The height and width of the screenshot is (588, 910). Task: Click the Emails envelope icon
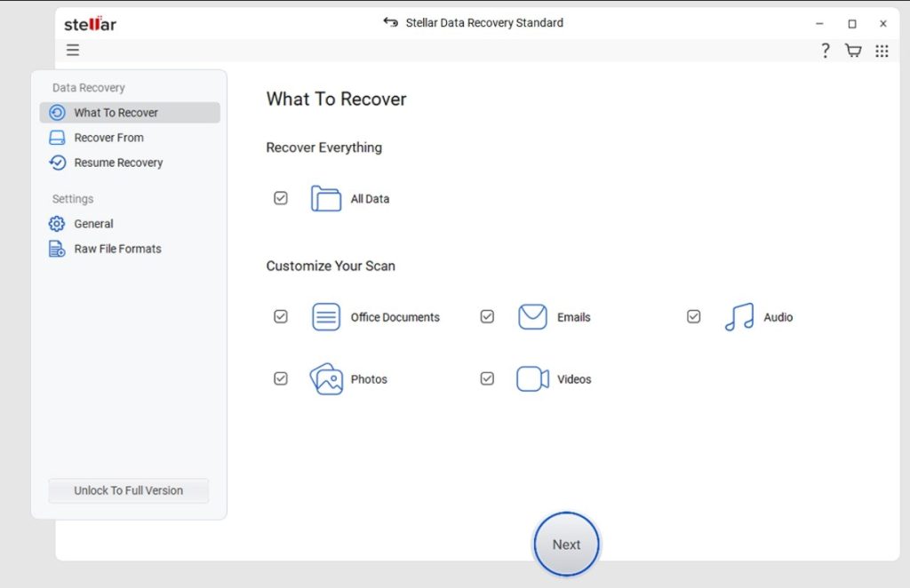pos(532,317)
